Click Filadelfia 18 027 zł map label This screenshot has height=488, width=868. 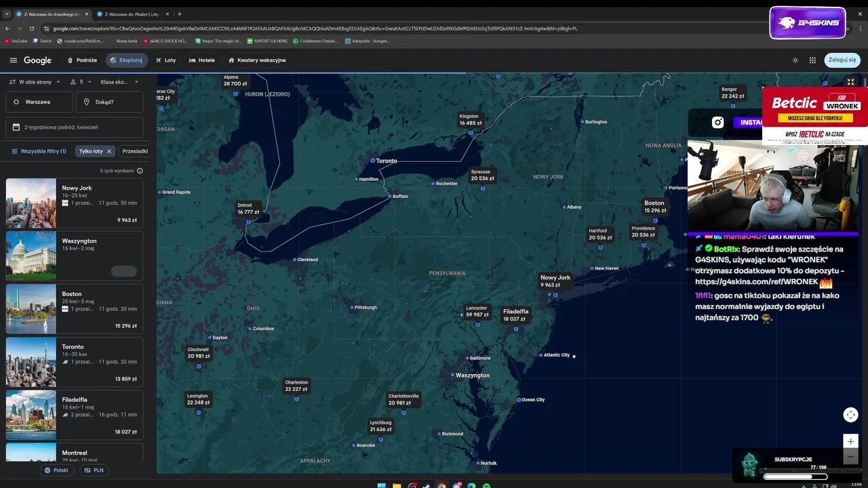515,315
